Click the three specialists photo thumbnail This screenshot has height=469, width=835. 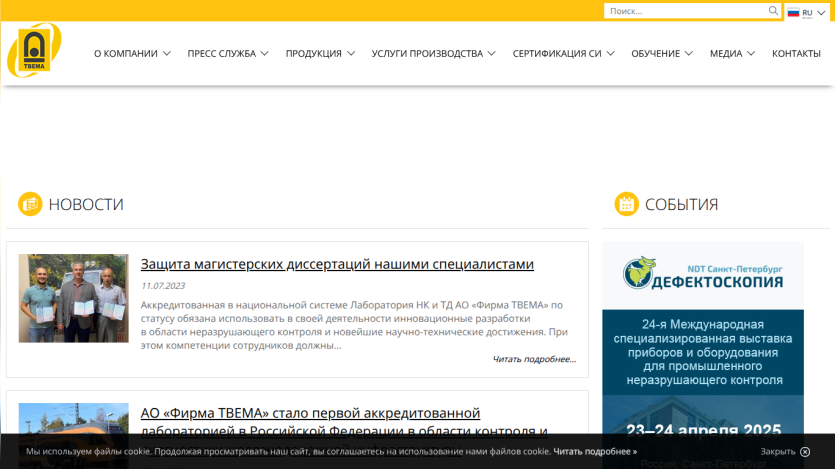(73, 298)
